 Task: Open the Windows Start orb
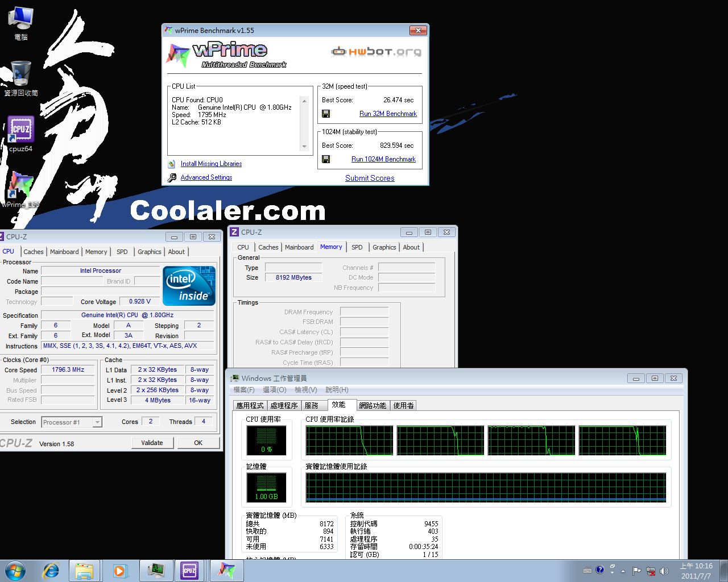[15, 571]
